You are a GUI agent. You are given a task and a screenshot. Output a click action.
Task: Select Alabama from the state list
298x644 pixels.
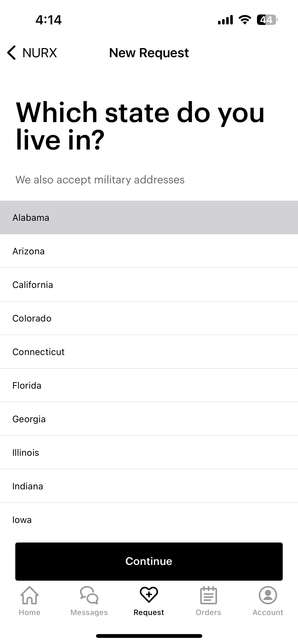click(x=149, y=217)
